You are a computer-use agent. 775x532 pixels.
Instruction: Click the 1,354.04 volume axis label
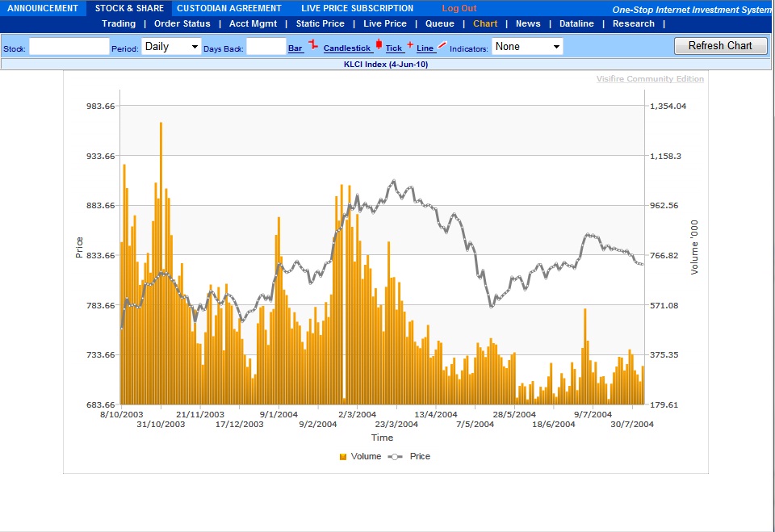tap(668, 107)
